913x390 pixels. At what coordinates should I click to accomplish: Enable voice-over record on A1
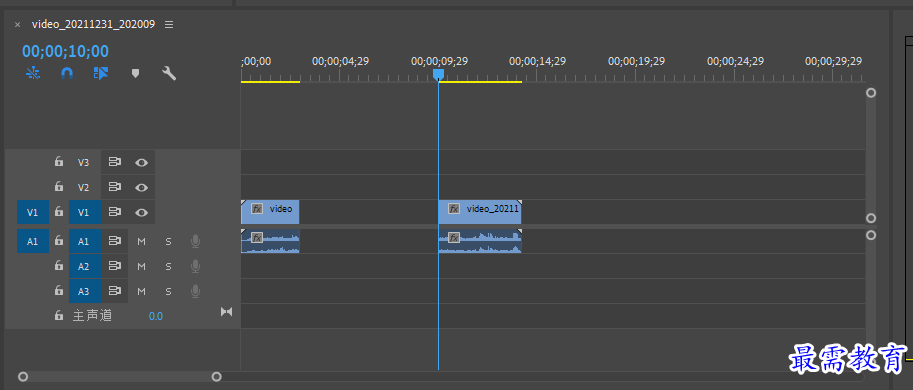tap(196, 241)
